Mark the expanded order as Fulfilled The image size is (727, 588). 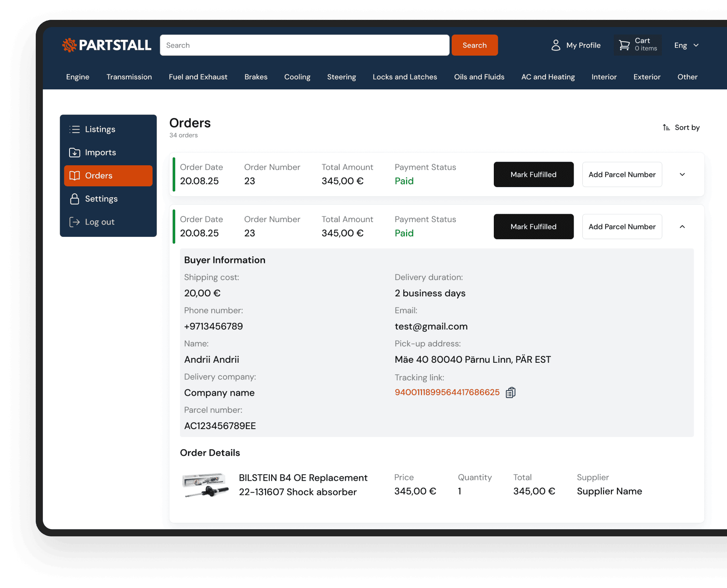(534, 226)
